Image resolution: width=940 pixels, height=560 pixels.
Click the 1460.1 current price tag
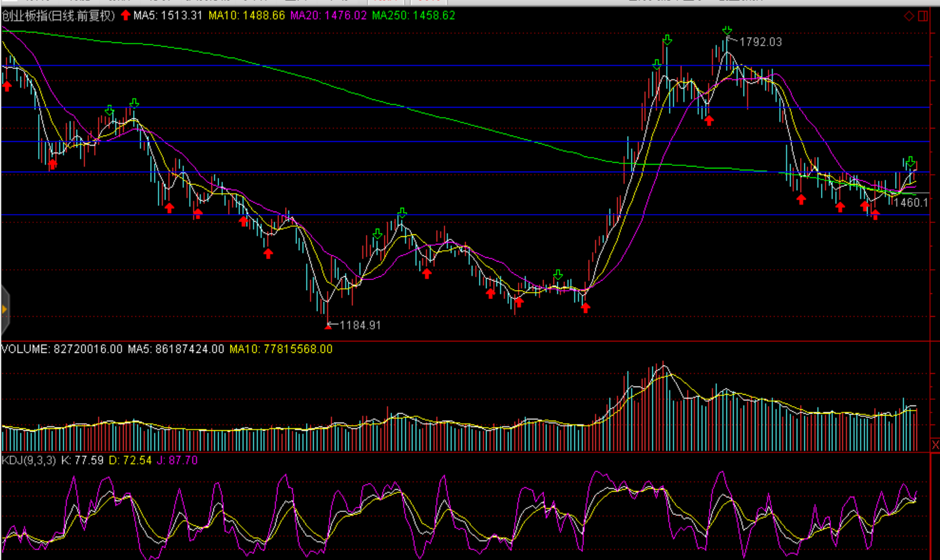click(x=910, y=203)
